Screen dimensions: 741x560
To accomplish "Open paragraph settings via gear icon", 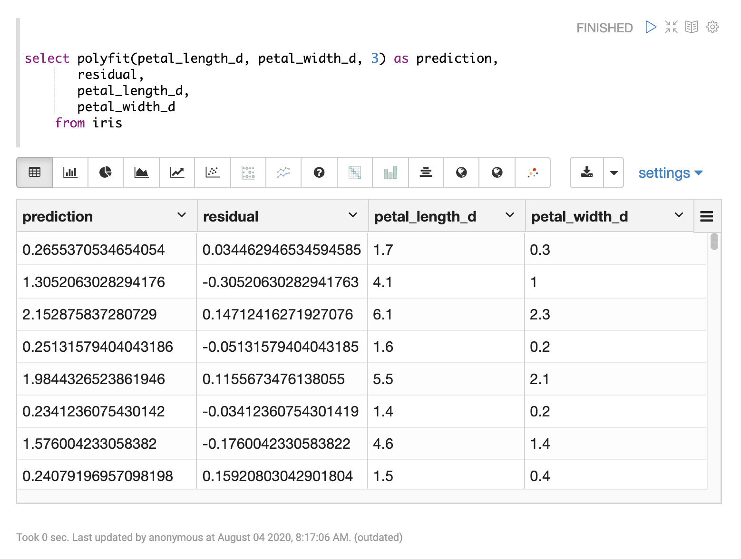I will tap(712, 27).
